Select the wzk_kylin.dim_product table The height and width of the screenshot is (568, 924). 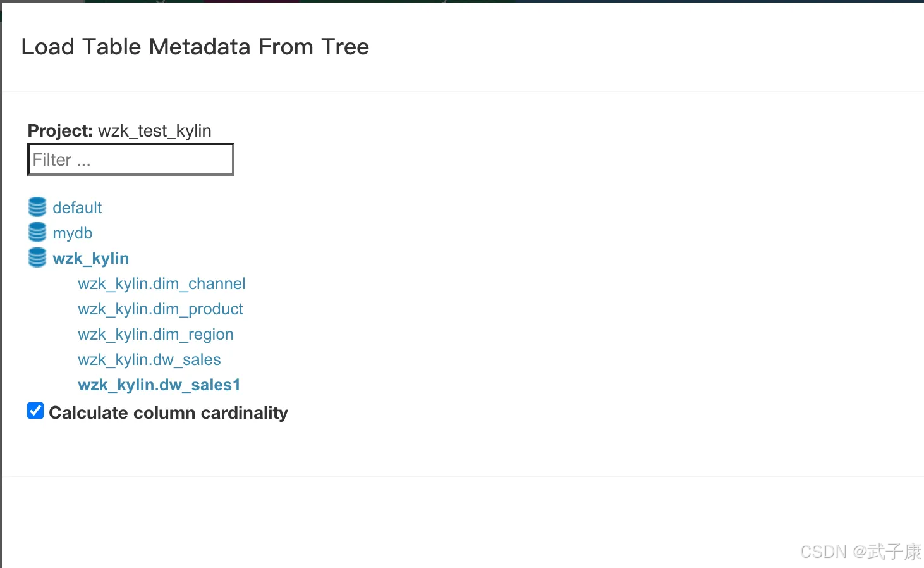coord(161,309)
